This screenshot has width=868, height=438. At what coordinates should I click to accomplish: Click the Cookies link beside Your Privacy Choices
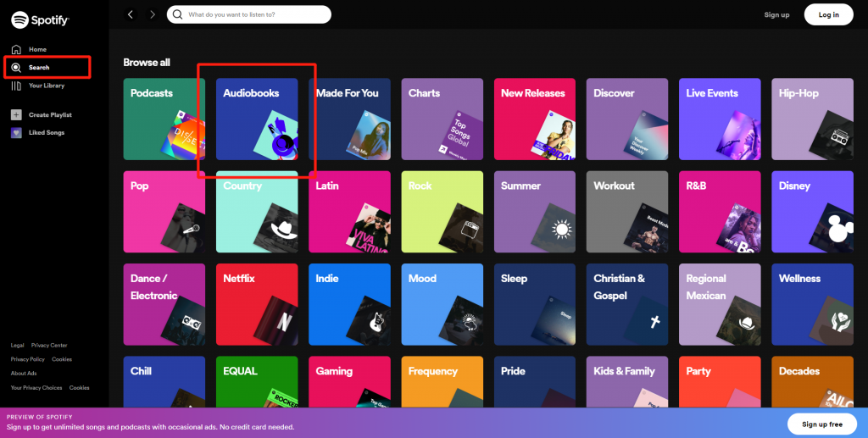(x=79, y=388)
